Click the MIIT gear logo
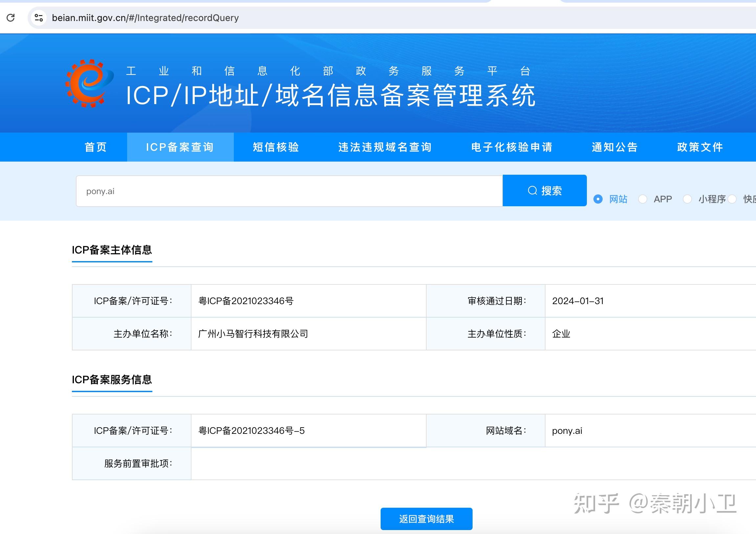 89,83
